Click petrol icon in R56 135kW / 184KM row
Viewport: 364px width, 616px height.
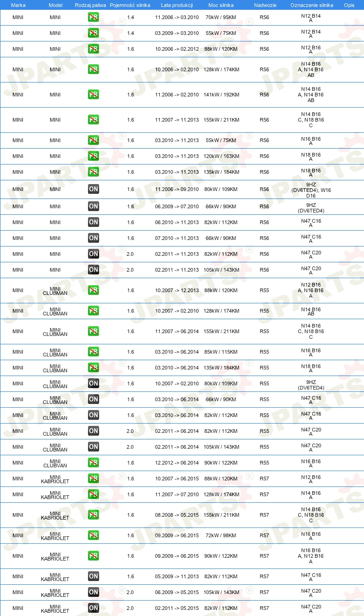94,172
